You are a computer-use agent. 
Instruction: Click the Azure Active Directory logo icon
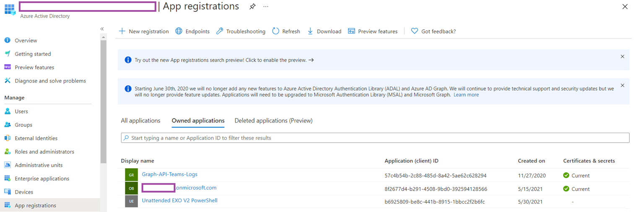[x=10, y=9]
